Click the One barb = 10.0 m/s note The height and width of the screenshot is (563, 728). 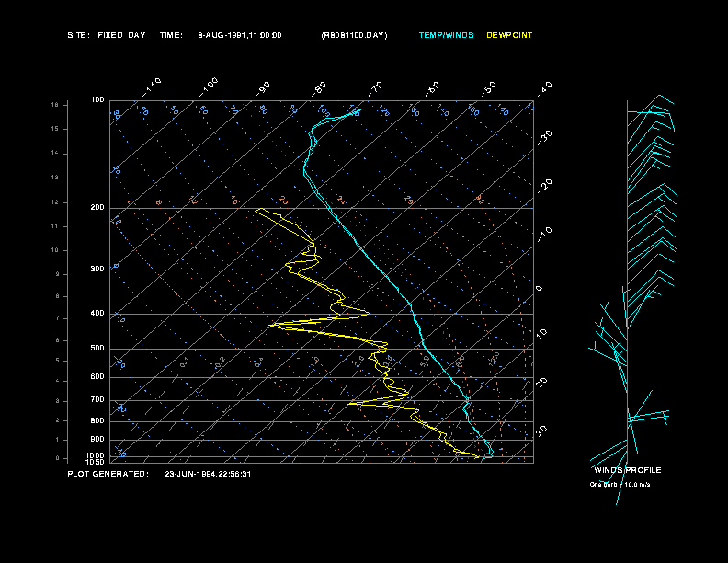coord(620,485)
